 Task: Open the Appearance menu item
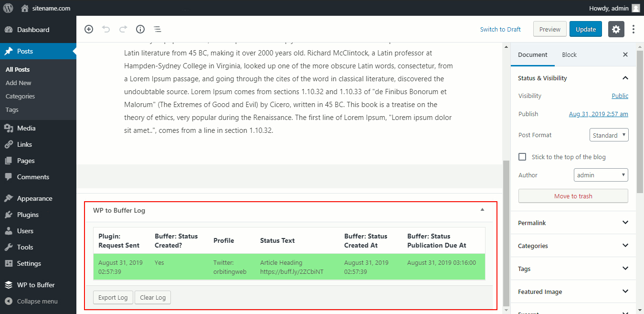[x=38, y=198]
